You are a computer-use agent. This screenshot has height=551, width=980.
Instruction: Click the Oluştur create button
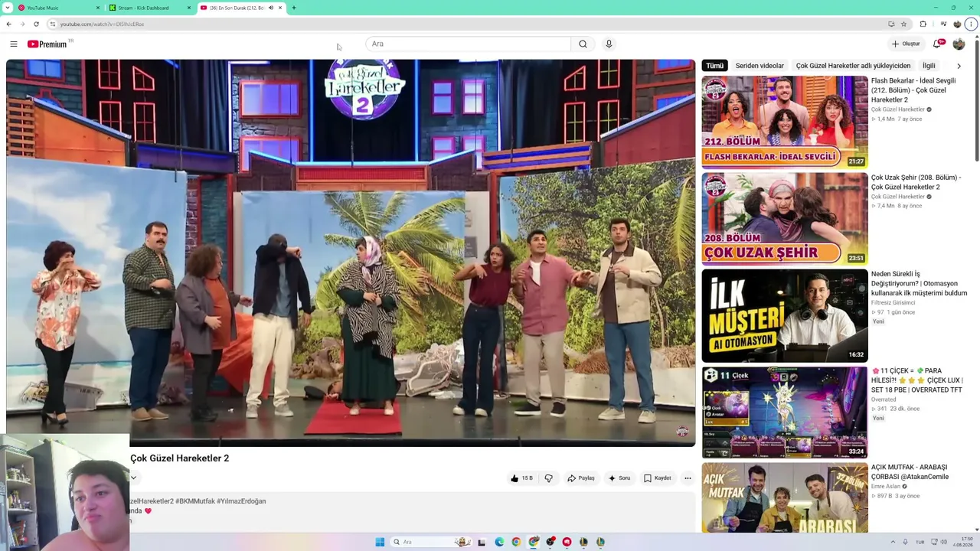[x=906, y=44]
